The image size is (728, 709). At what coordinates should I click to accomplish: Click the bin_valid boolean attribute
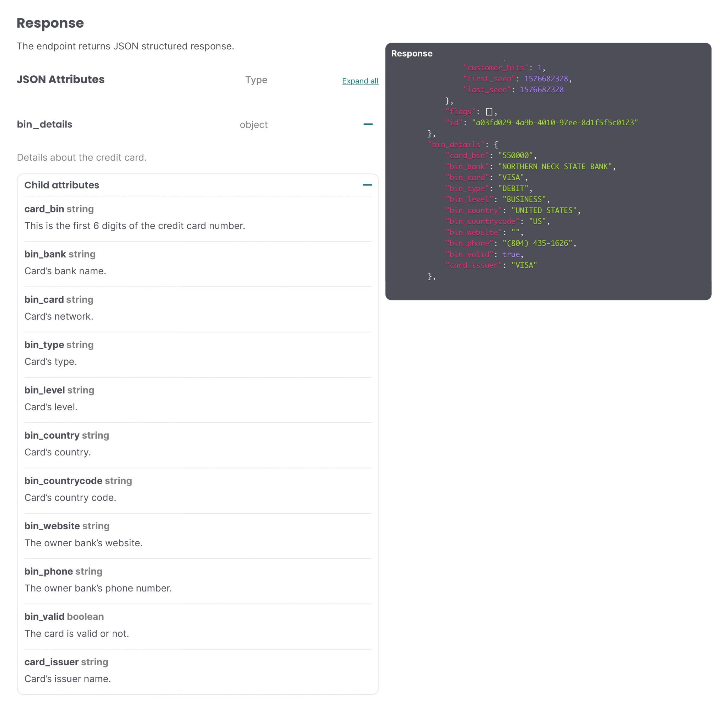coord(44,617)
